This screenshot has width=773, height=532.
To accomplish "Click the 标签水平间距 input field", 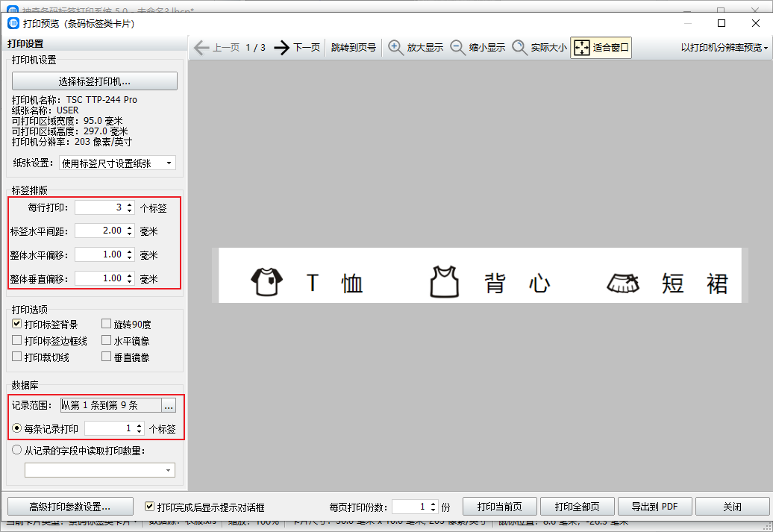I will [99, 231].
